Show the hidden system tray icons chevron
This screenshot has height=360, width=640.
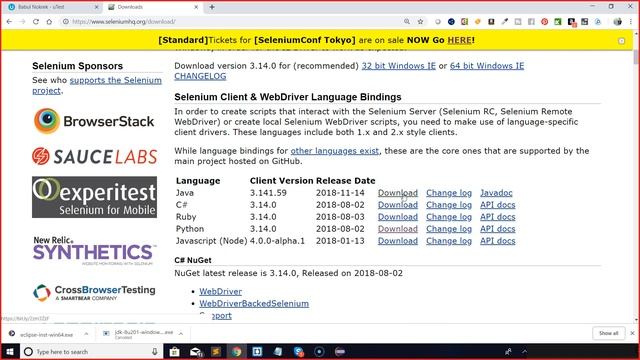524,351
